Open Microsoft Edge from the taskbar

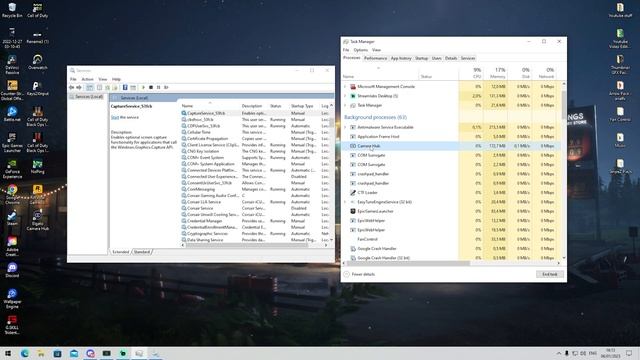pos(24,353)
